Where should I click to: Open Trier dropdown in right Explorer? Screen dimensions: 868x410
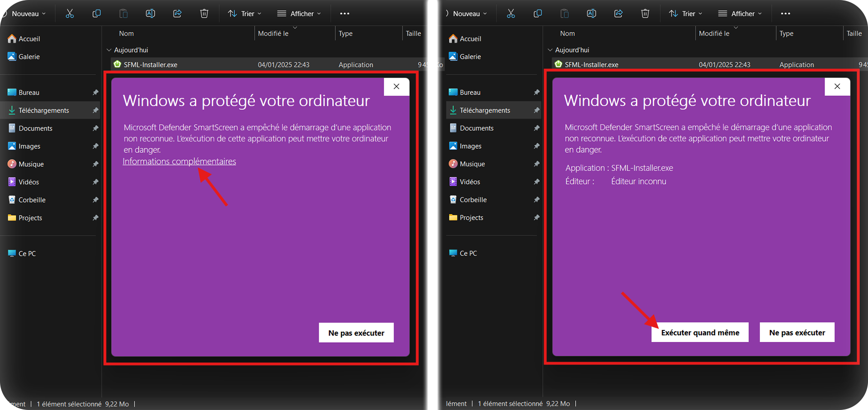(686, 14)
